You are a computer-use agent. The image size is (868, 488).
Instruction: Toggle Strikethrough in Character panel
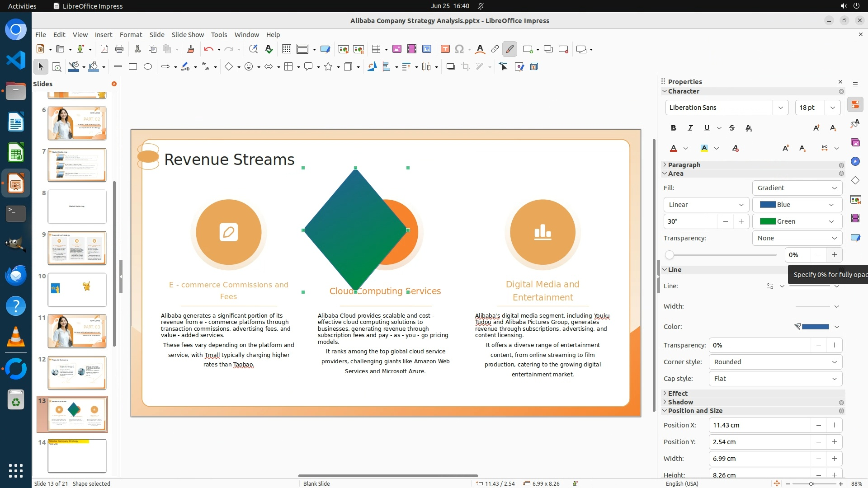[732, 128]
